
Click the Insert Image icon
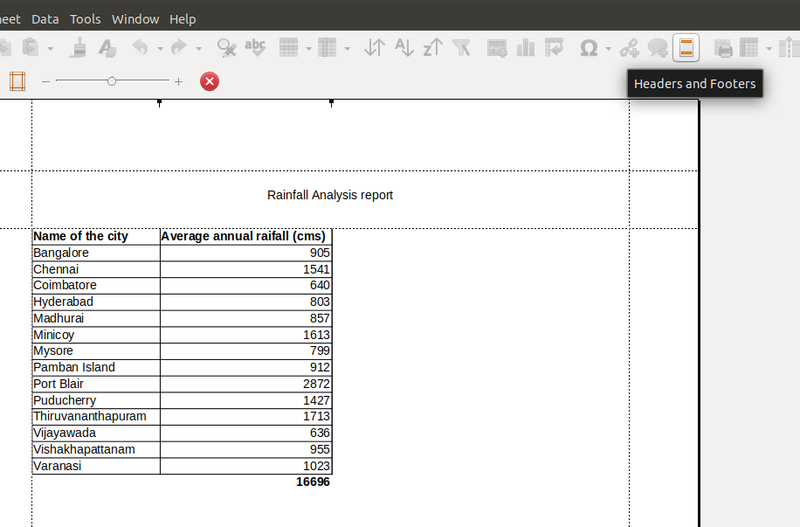(x=496, y=48)
